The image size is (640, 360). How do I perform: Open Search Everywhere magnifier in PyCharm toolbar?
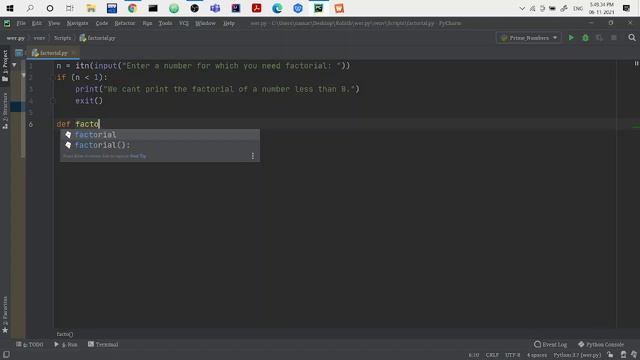(632, 38)
